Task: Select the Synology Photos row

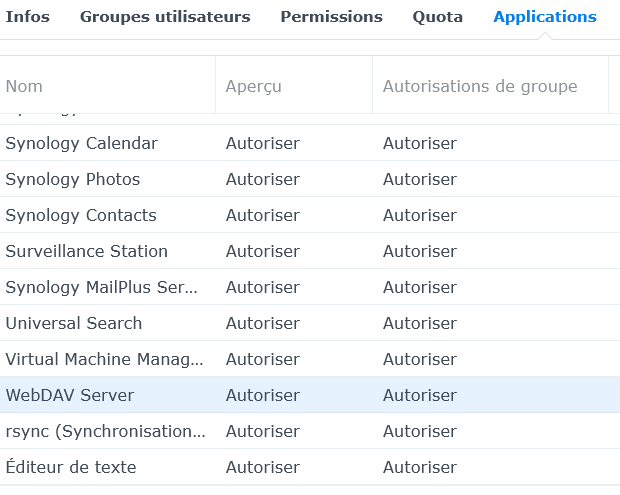Action: 310,179
